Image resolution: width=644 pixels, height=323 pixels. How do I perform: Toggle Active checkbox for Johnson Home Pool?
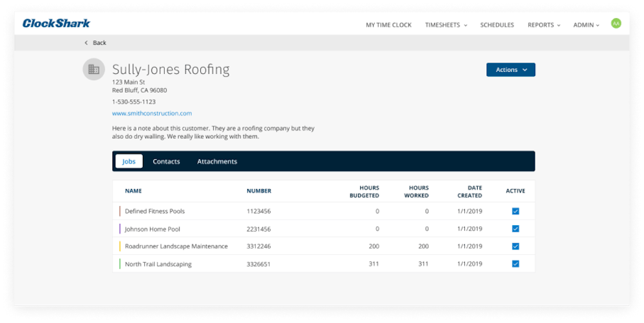[x=515, y=228]
